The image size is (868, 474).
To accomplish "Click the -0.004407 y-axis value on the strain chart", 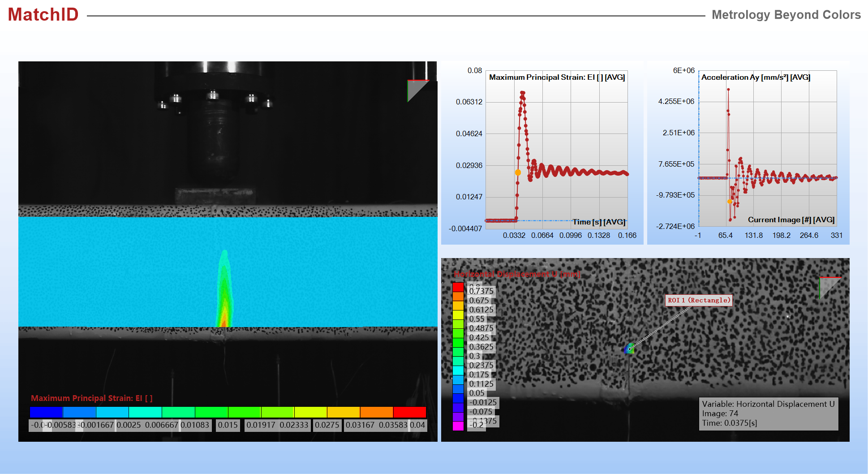I will click(465, 228).
